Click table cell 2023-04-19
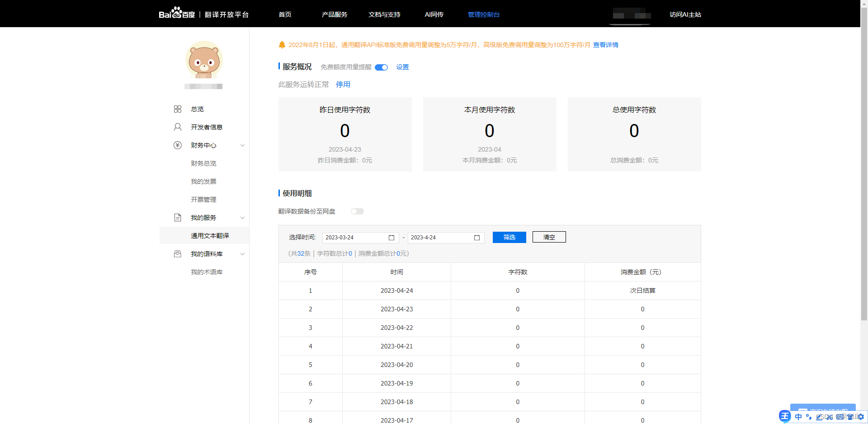Viewport: 868px width, 424px height. pos(396,383)
